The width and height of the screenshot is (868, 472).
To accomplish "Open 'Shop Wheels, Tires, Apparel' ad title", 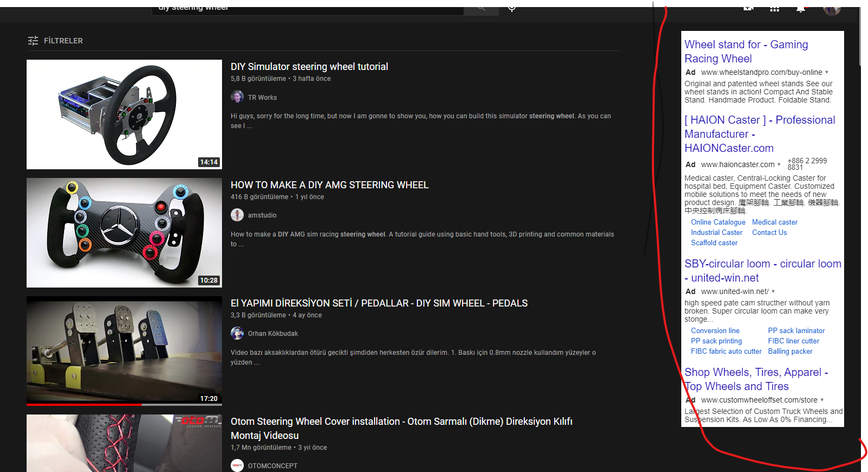I will point(756,379).
